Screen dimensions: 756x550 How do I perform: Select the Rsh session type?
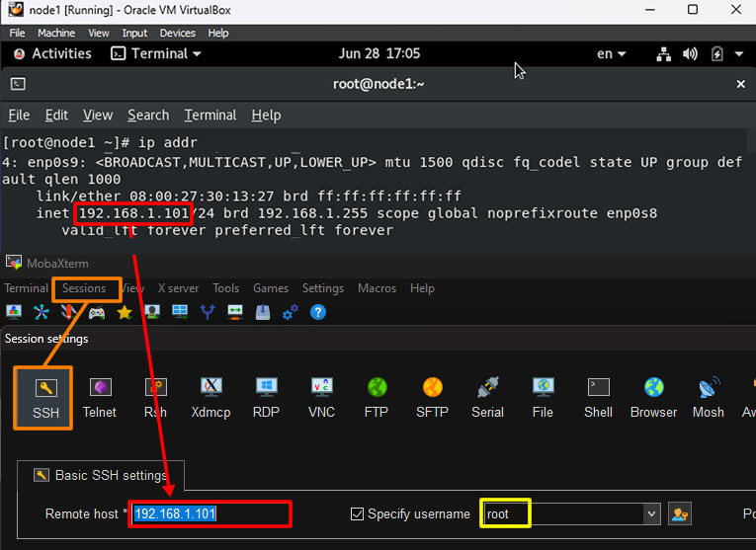tap(155, 398)
